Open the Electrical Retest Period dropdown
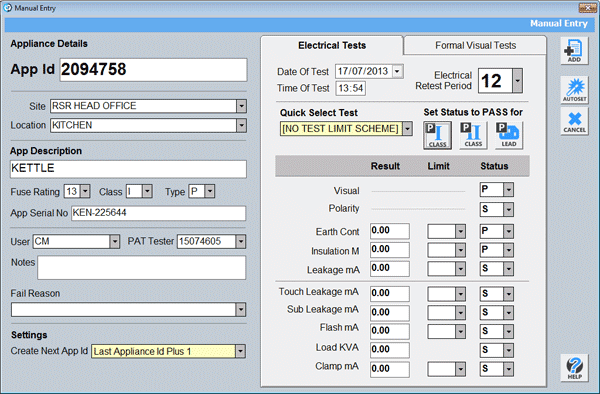Viewport: 600px width, 394px height. (x=517, y=81)
